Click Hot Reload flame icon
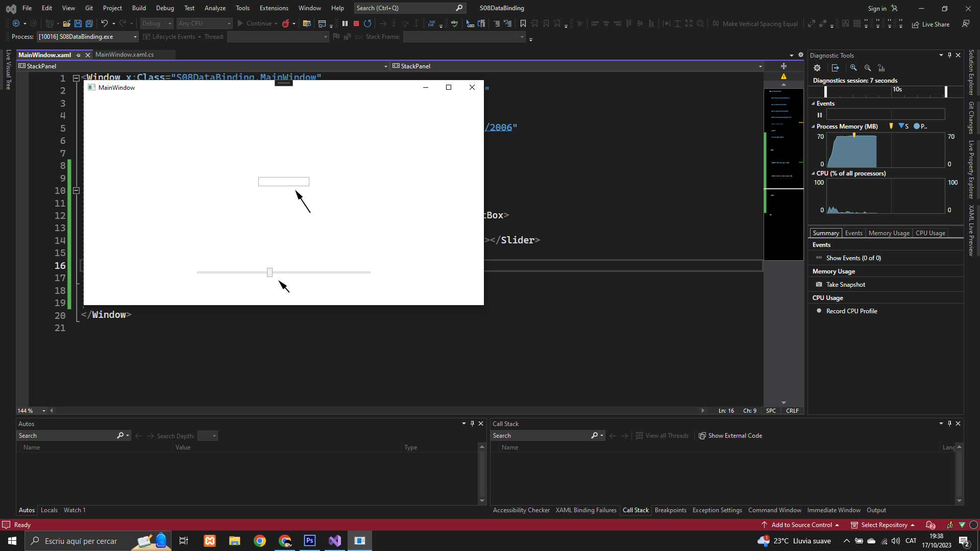The image size is (980, 551). [x=286, y=23]
